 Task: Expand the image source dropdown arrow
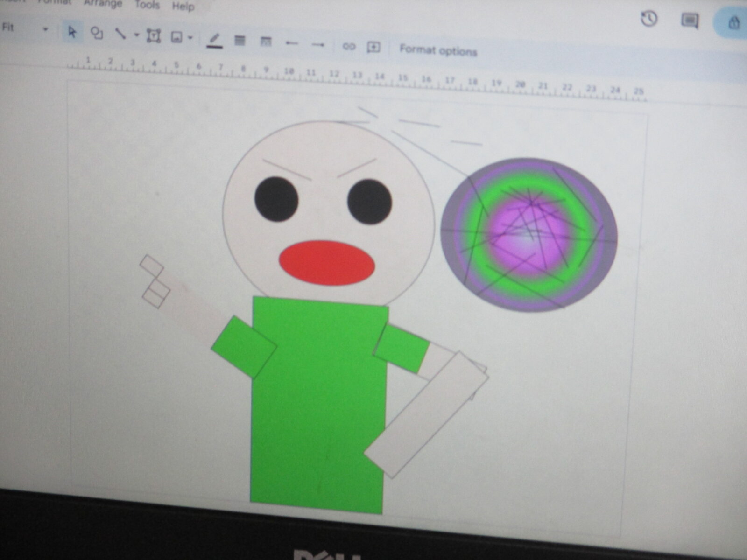tap(190, 38)
